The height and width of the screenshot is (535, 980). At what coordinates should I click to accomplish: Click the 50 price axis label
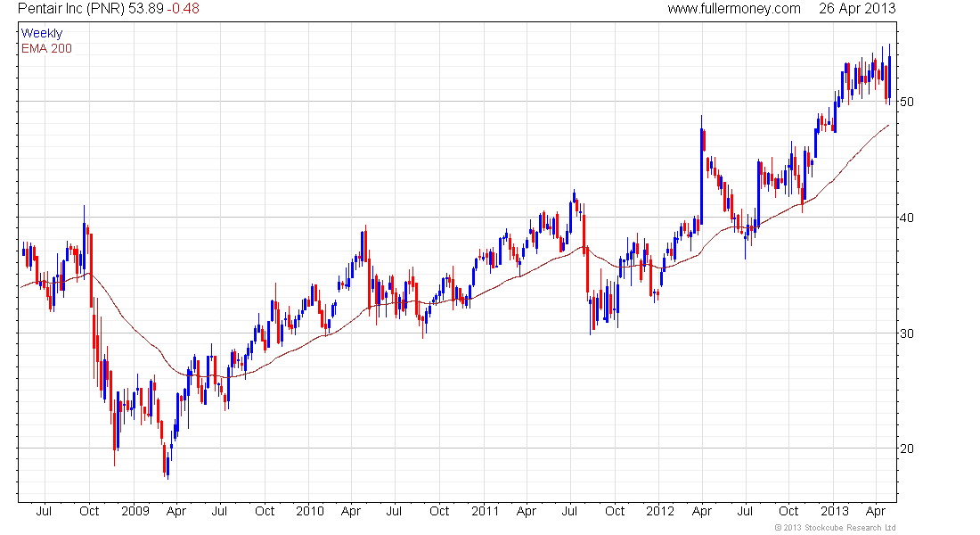(907, 102)
